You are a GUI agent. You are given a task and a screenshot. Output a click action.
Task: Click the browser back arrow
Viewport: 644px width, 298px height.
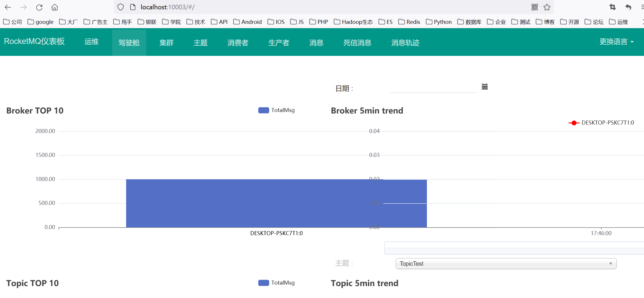tap(8, 7)
